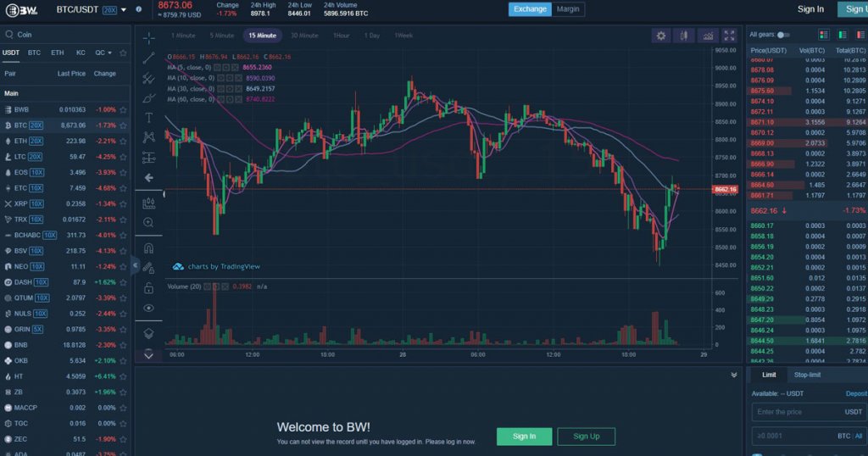Select the 1Week timeframe

403,36
